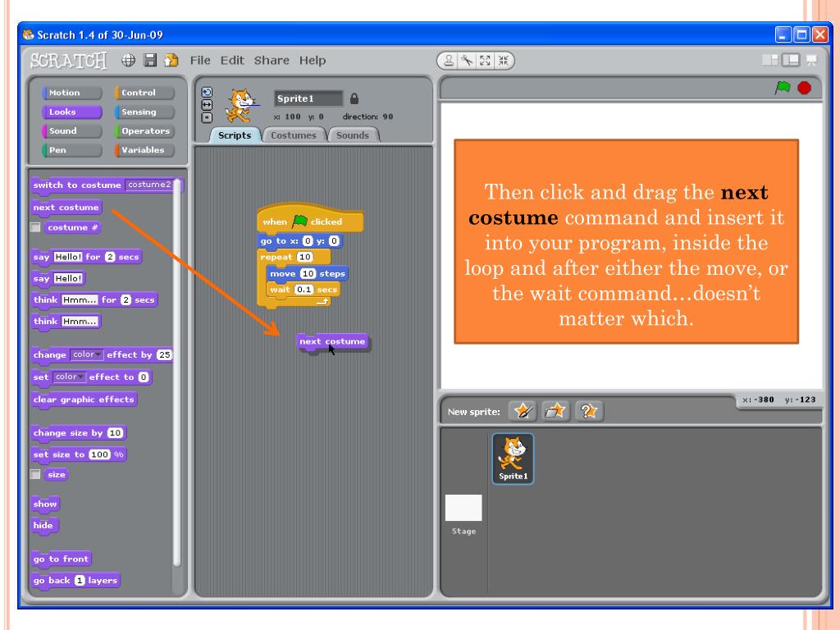
Task: Select the Sensing block category
Action: 144,112
